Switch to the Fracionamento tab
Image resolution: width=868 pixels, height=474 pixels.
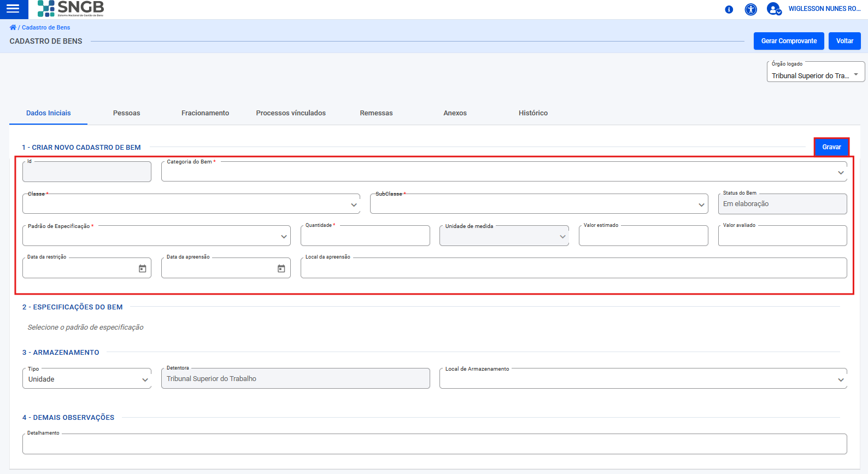click(205, 113)
